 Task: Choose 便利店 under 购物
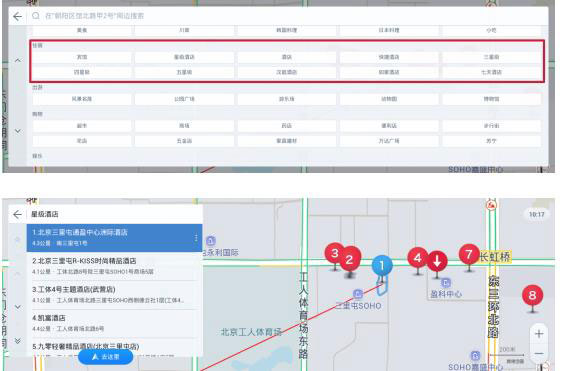click(389, 126)
